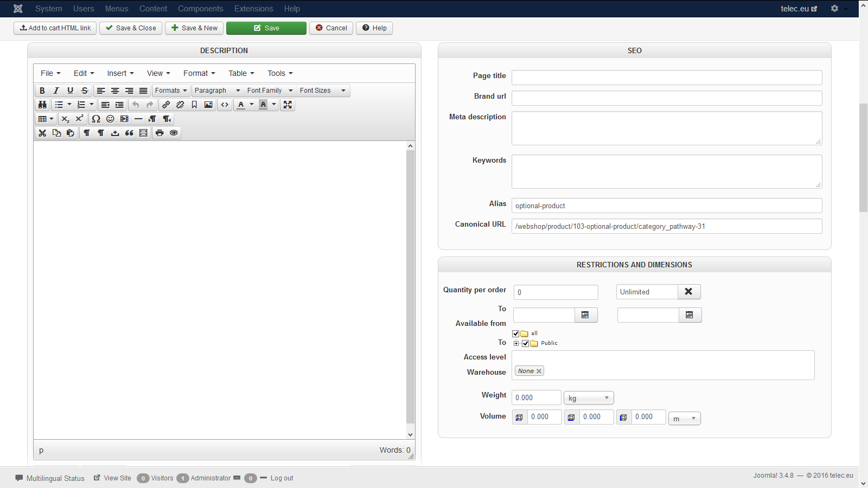Decrease indent in the editor
The width and height of the screenshot is (868, 488).
point(105,105)
